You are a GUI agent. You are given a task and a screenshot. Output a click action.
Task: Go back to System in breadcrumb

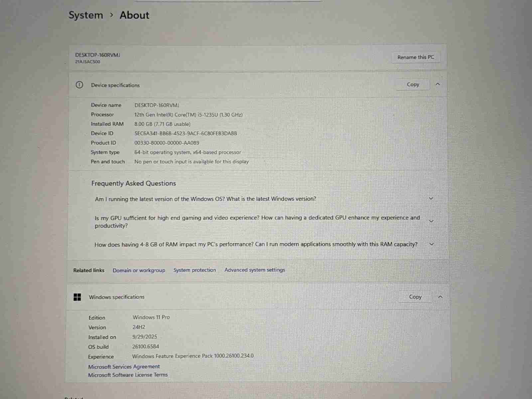[x=86, y=15]
